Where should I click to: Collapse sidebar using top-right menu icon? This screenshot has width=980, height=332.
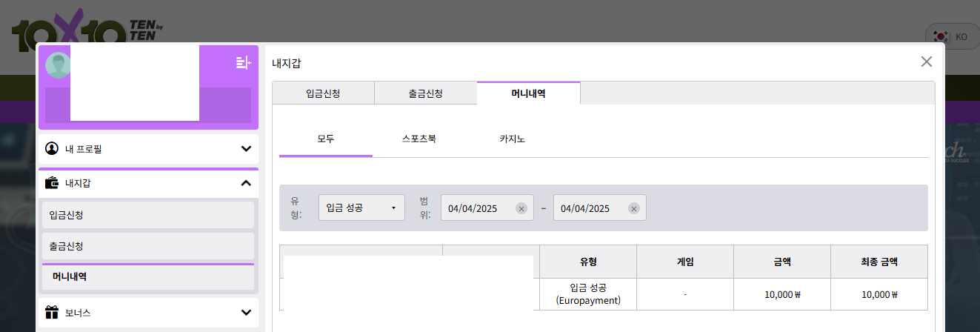click(x=243, y=63)
